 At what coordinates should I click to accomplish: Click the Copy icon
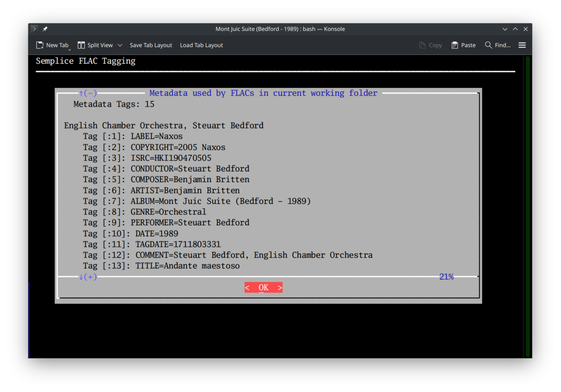[422, 45]
